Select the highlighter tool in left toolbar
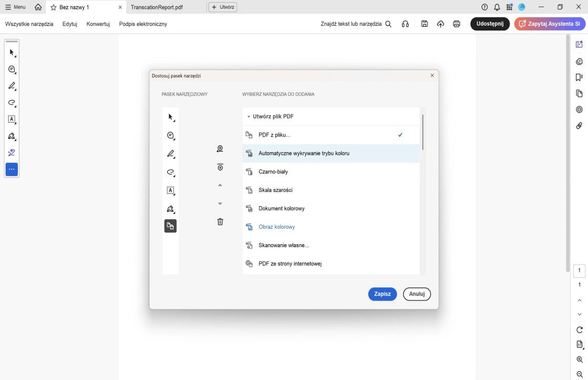 point(12,86)
